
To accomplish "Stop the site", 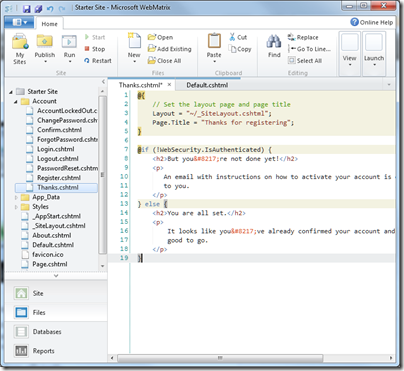I will click(95, 49).
